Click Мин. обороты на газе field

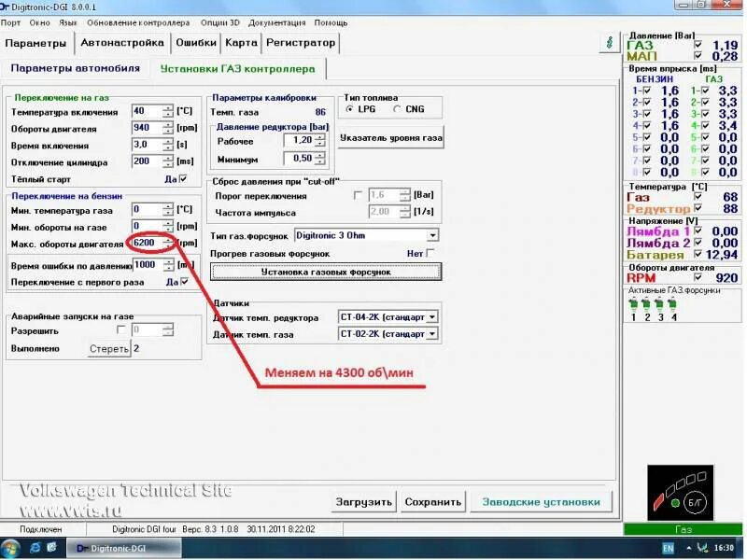coord(148,226)
